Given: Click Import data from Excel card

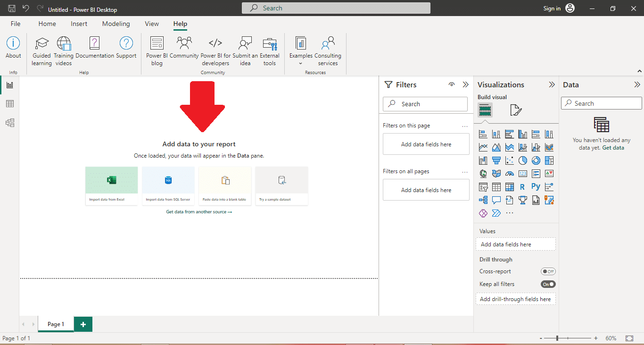Looking at the screenshot, I should pos(112,186).
